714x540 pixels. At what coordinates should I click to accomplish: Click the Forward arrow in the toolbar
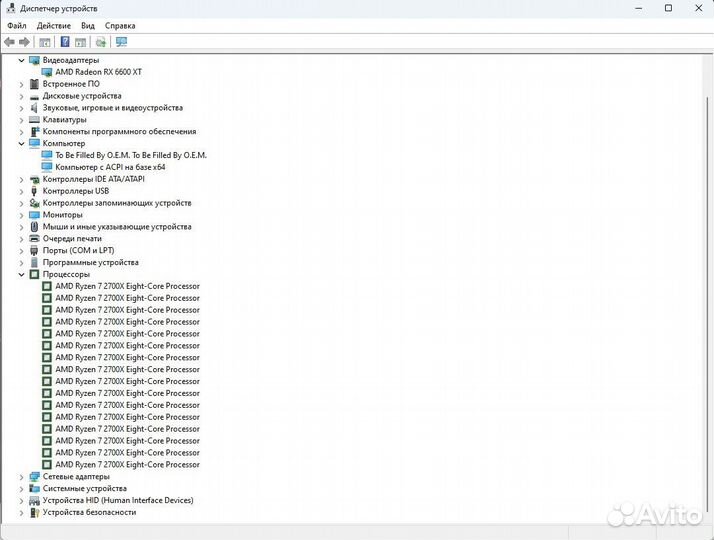click(x=25, y=42)
